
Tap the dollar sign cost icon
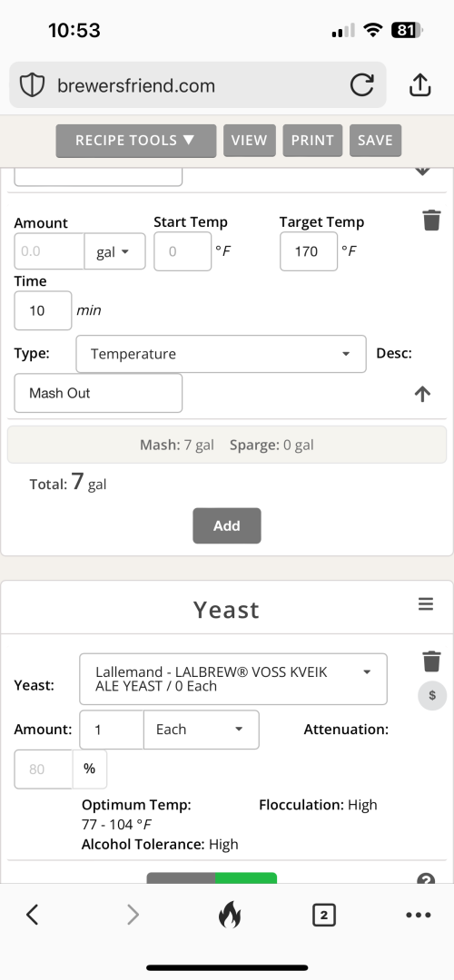[432, 696]
